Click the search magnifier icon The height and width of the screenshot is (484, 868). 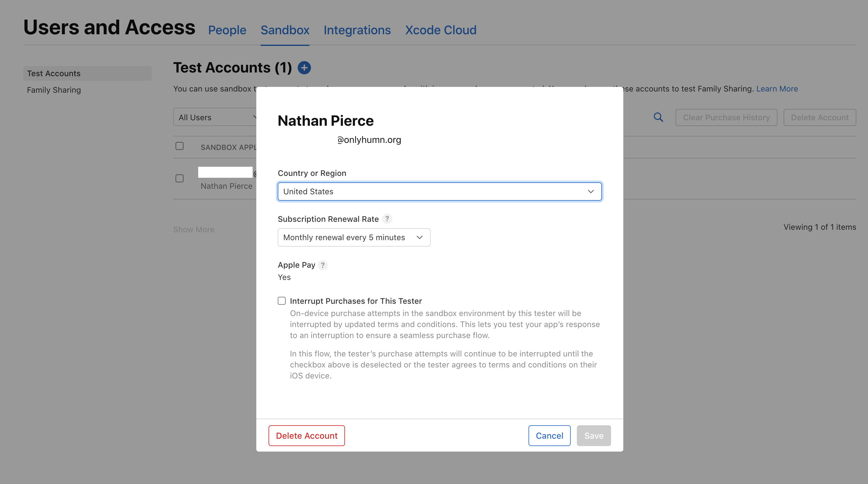tap(658, 117)
